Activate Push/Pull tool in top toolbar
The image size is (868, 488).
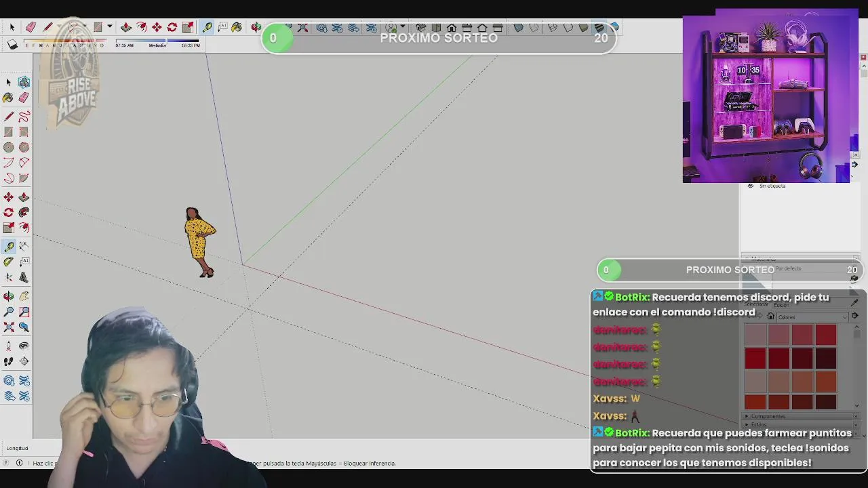pos(125,27)
